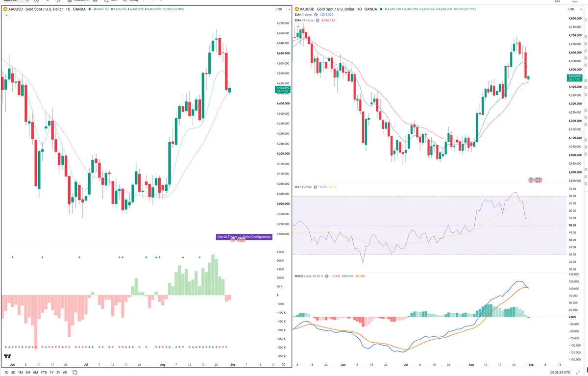Click the right chart XAUUSD Gold Spot title
The width and height of the screenshot is (588, 376).
pos(339,9)
